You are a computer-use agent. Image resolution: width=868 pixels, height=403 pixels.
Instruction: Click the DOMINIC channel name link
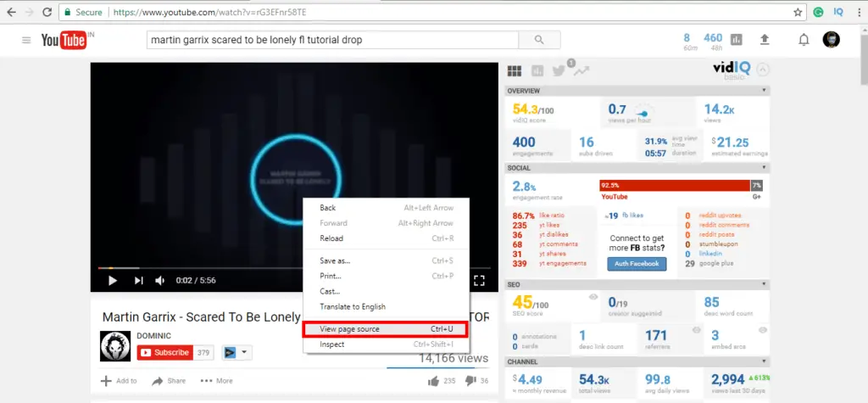coord(154,335)
